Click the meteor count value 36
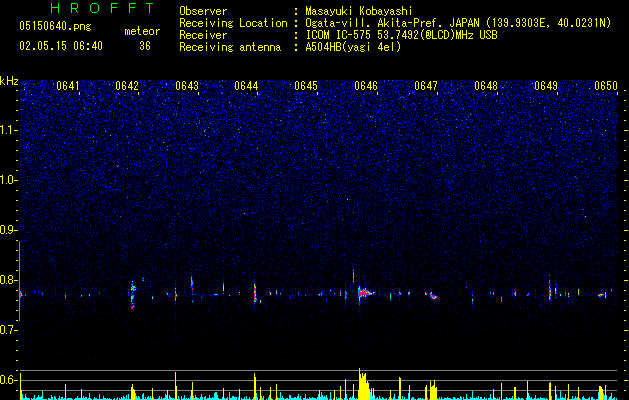The image size is (629, 400). pyautogui.click(x=145, y=46)
